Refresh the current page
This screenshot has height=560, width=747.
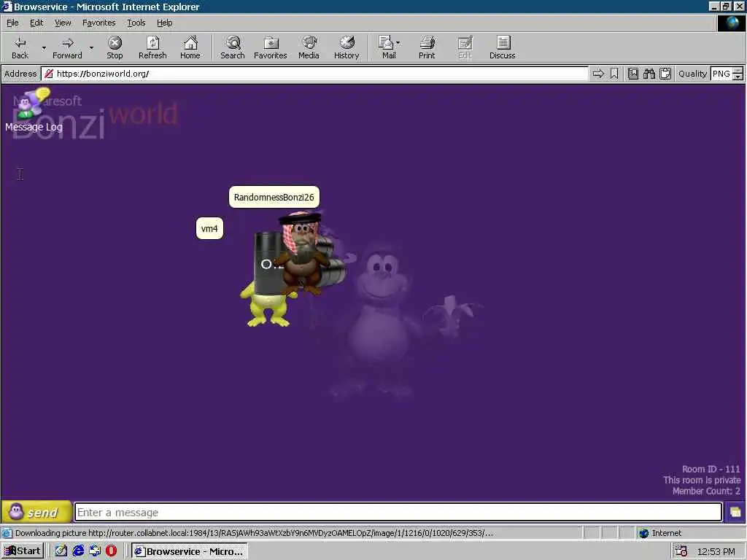click(x=152, y=47)
